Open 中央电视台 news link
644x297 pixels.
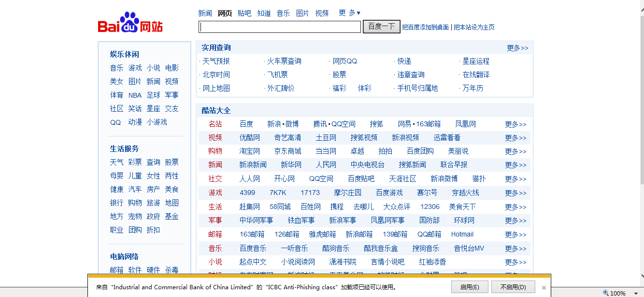[368, 165]
